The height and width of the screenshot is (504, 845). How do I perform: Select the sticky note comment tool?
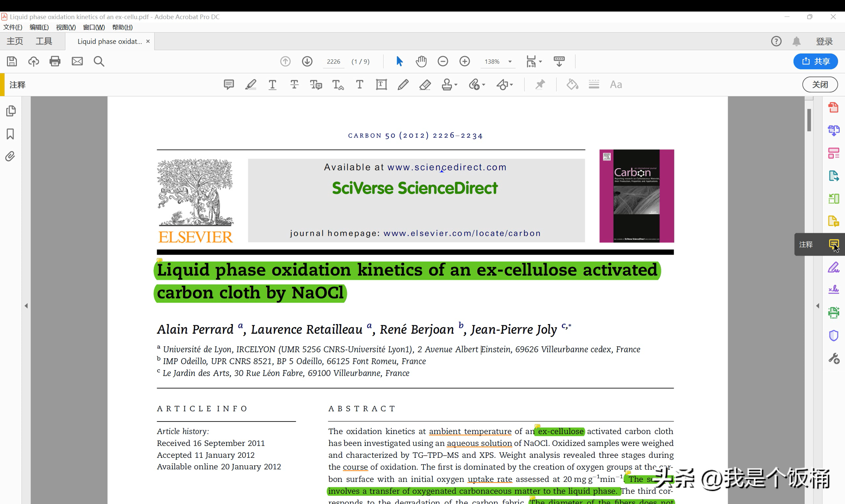[x=229, y=84]
